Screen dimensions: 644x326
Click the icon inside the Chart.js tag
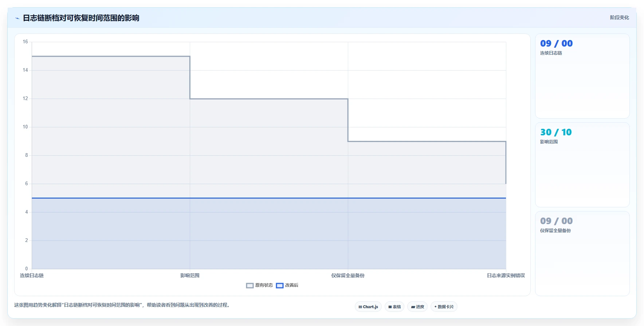click(360, 307)
